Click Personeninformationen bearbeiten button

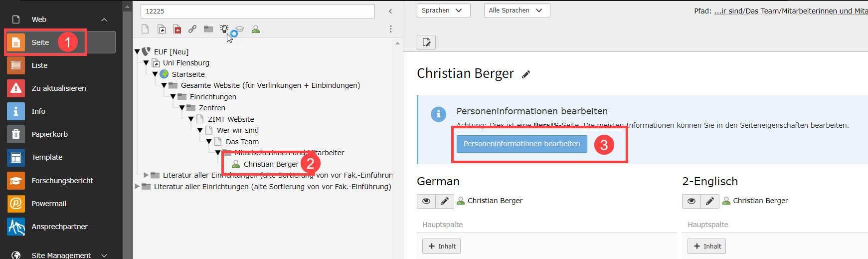(521, 144)
